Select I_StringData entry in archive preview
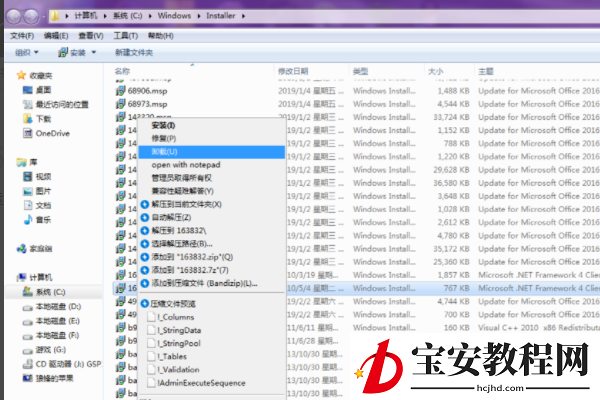The image size is (600, 400). (x=212, y=330)
